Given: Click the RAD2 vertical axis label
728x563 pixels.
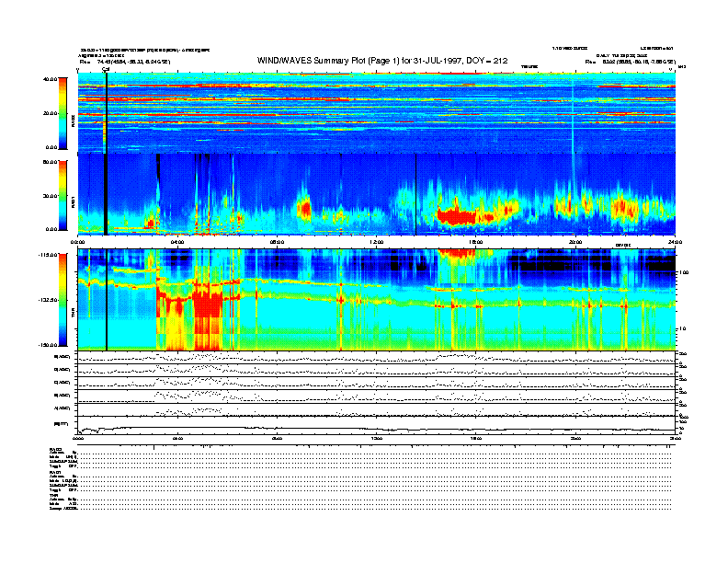Looking at the screenshot, I should coord(73,121).
